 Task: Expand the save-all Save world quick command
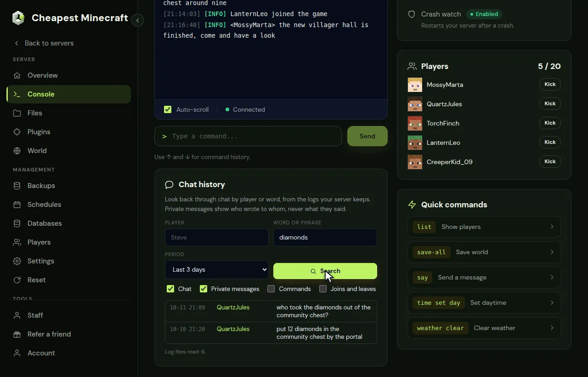coord(484,252)
